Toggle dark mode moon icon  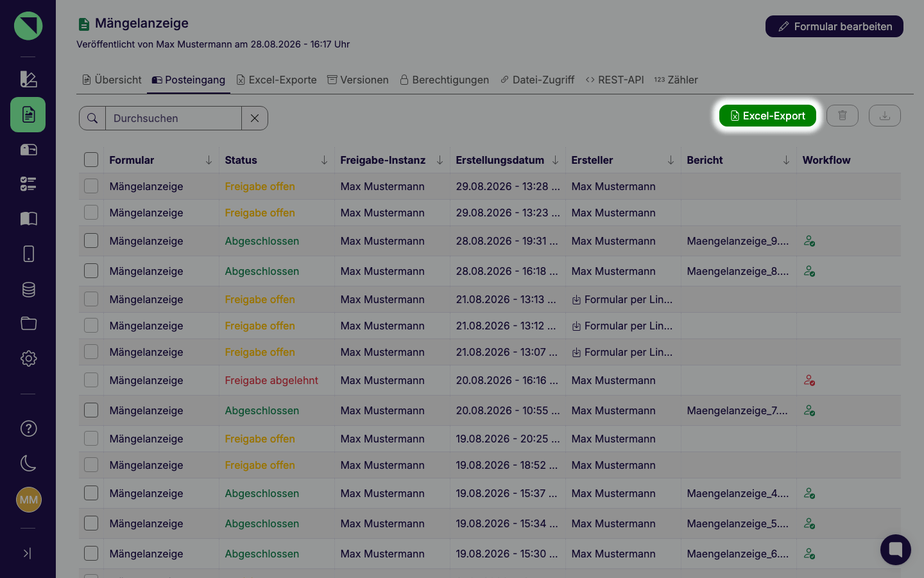coord(28,463)
